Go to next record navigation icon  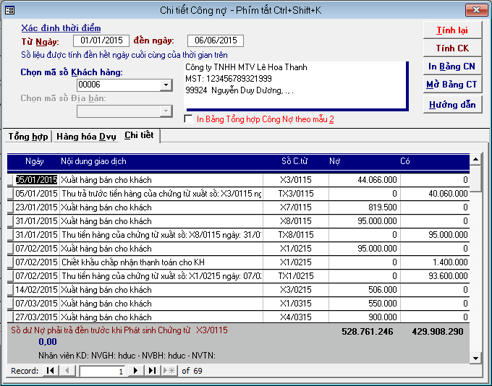[x=136, y=371]
